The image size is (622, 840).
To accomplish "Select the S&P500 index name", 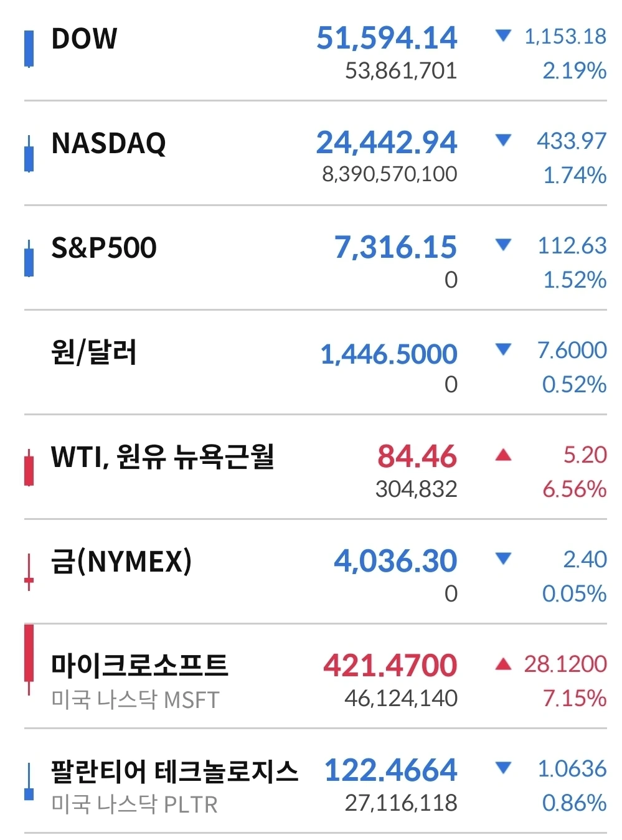I will click(104, 248).
